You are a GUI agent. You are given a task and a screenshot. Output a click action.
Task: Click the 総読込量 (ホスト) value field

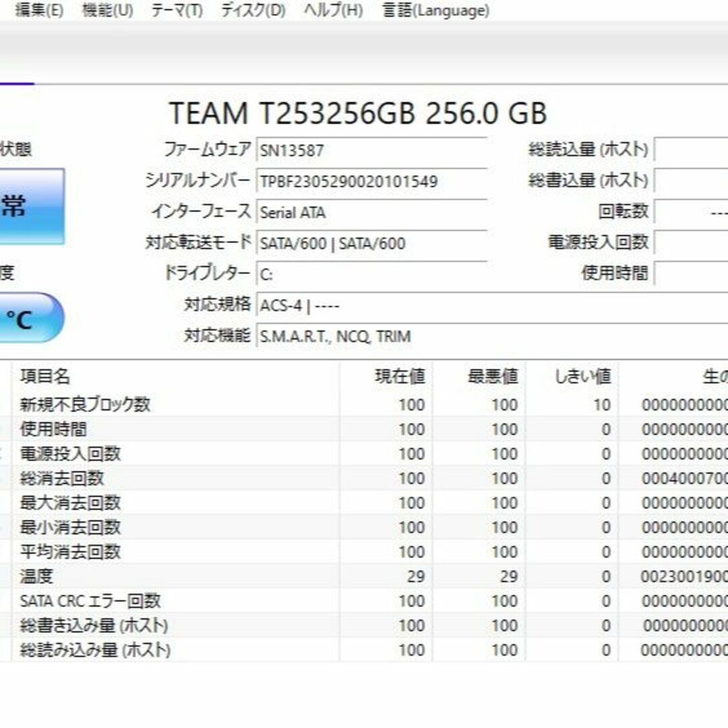pos(691,150)
